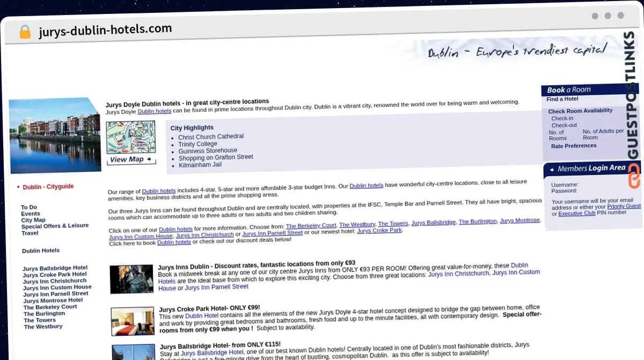
Task: Click the Executive Club link
Action: [577, 213]
